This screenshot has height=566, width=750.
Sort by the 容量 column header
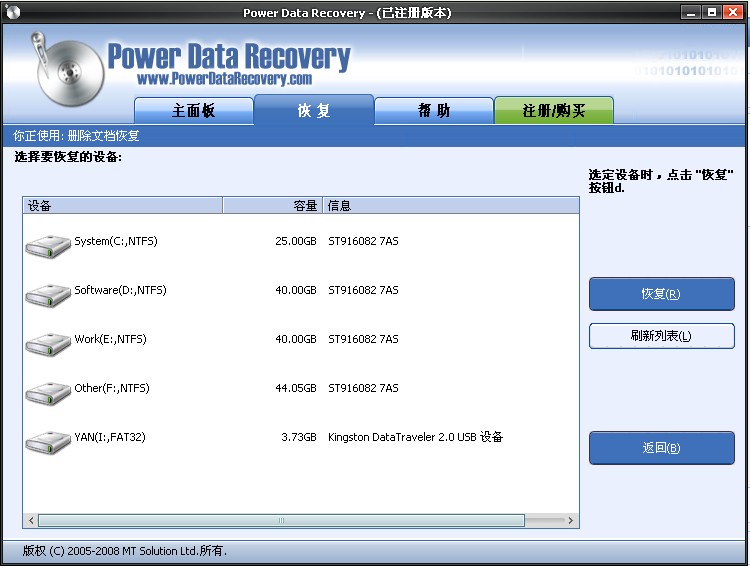click(273, 206)
